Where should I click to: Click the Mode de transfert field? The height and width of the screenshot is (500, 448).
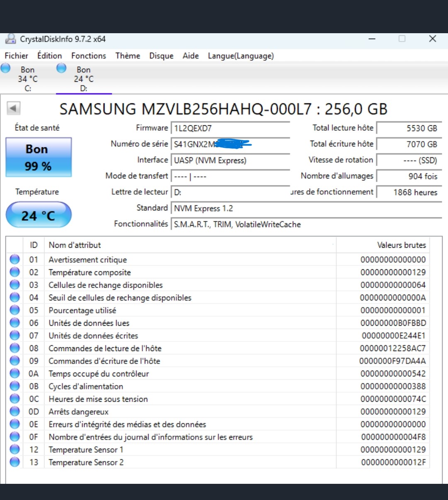231,176
